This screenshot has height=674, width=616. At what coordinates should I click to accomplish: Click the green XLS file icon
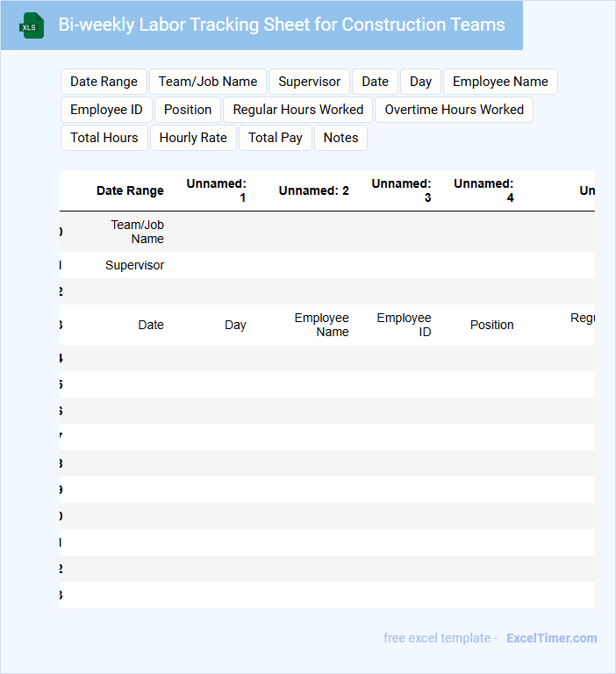(32, 25)
